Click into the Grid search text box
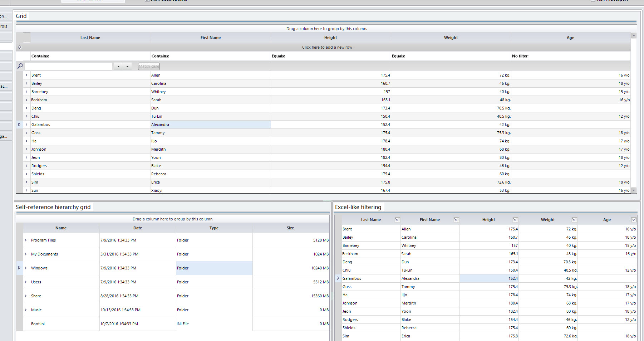Viewport: 644px width, 341px height. point(68,66)
